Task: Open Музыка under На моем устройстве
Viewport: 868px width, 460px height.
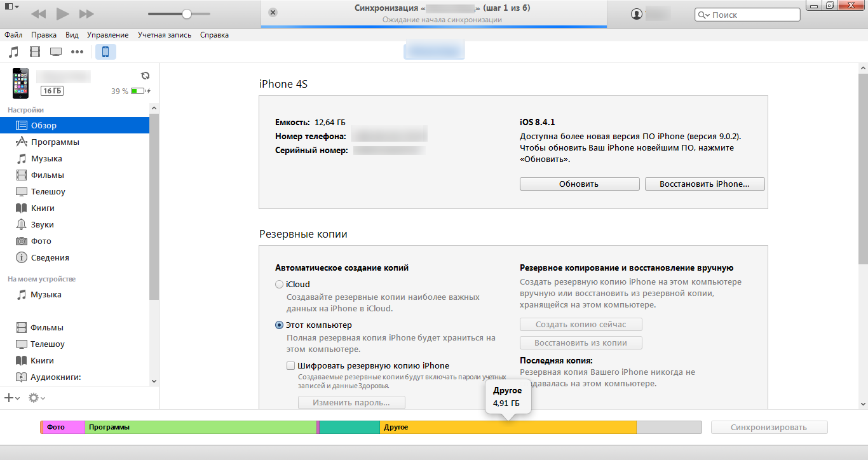Action: pos(75,294)
